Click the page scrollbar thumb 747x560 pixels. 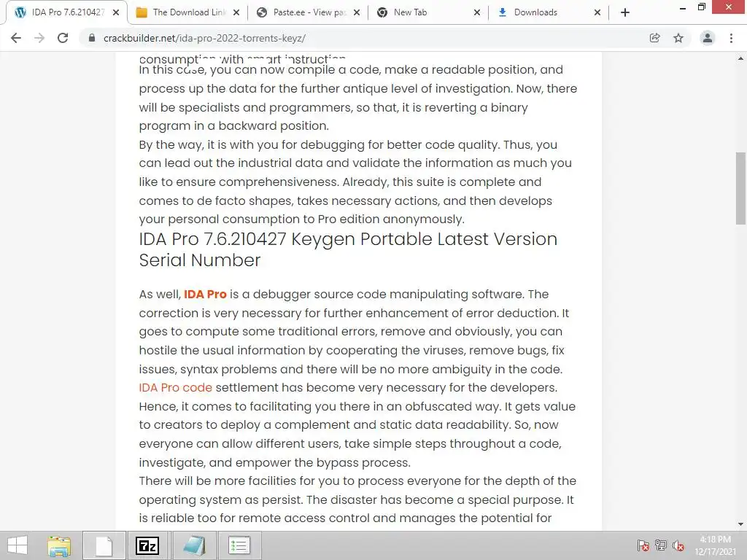(740, 188)
